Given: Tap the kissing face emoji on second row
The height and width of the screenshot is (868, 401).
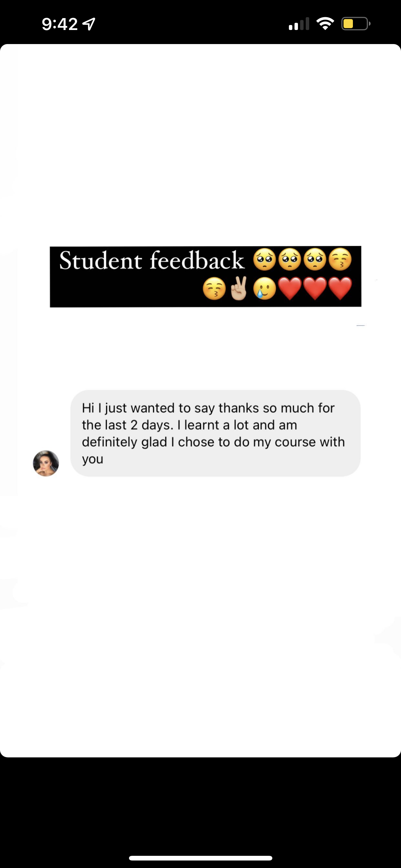Looking at the screenshot, I should (214, 288).
